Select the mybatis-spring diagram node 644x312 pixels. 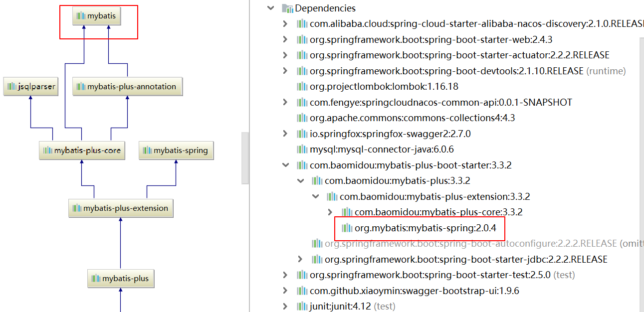point(176,151)
